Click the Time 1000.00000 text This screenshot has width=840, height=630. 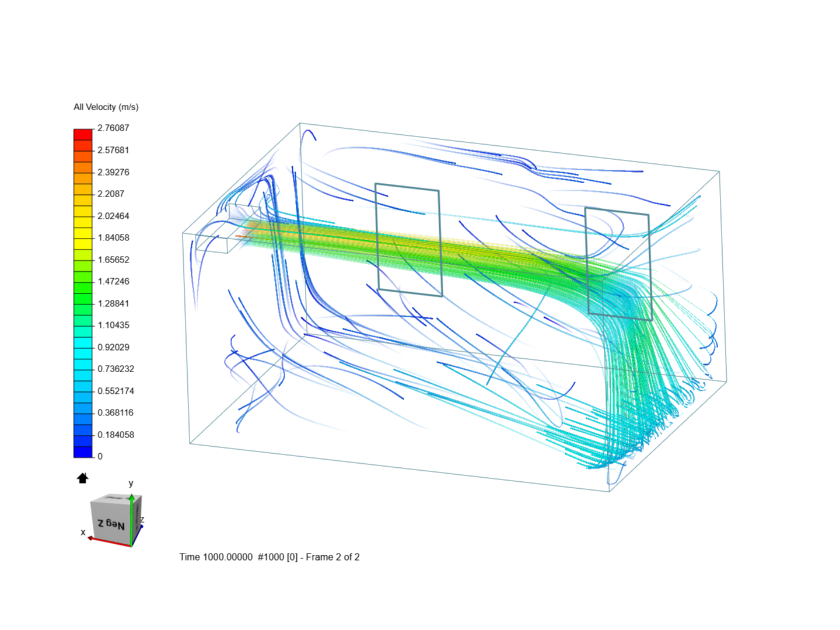click(216, 557)
